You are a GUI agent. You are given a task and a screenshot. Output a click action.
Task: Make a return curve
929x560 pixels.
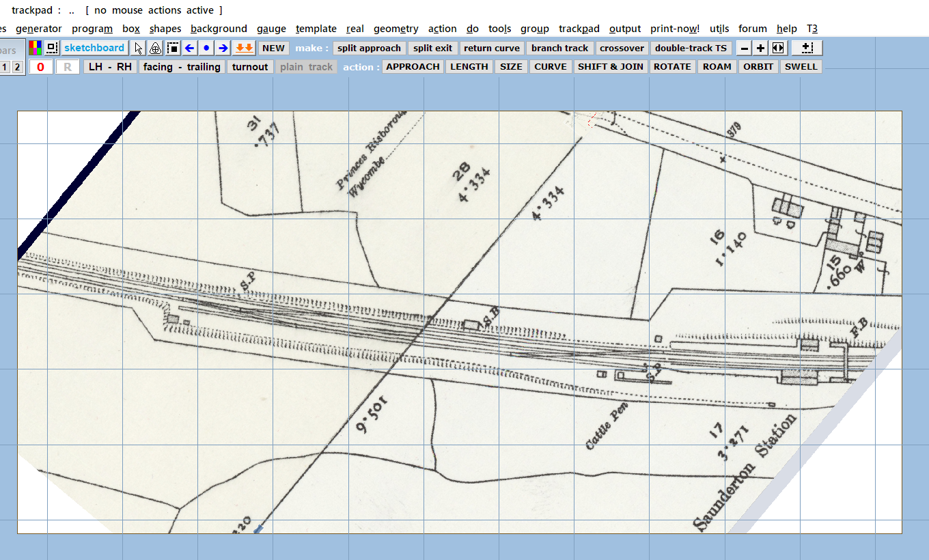click(492, 48)
